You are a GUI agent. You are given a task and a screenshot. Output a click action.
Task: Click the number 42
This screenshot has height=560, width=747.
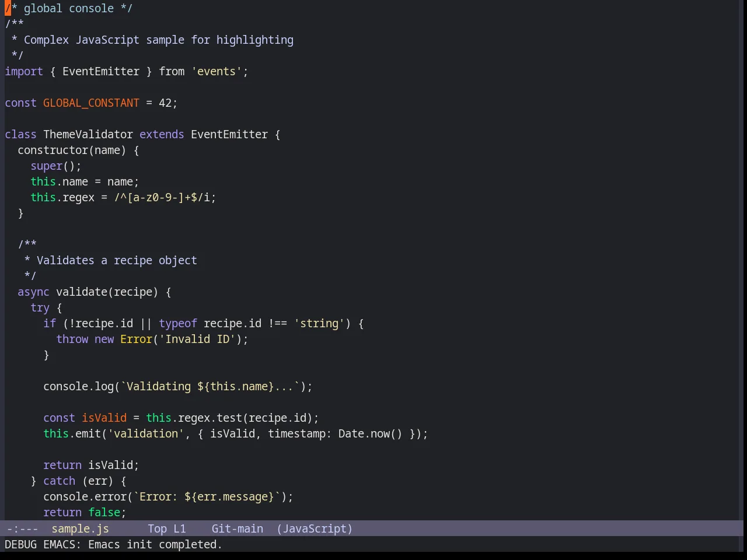click(165, 103)
